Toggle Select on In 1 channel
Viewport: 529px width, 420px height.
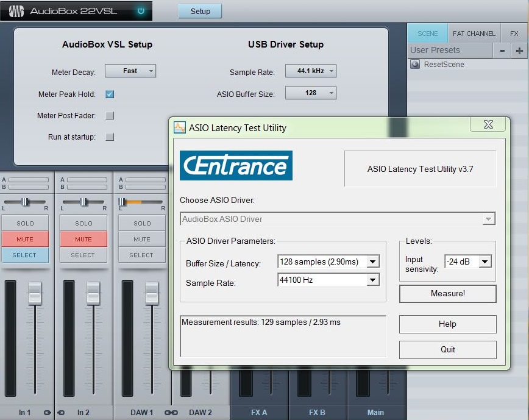coord(26,255)
